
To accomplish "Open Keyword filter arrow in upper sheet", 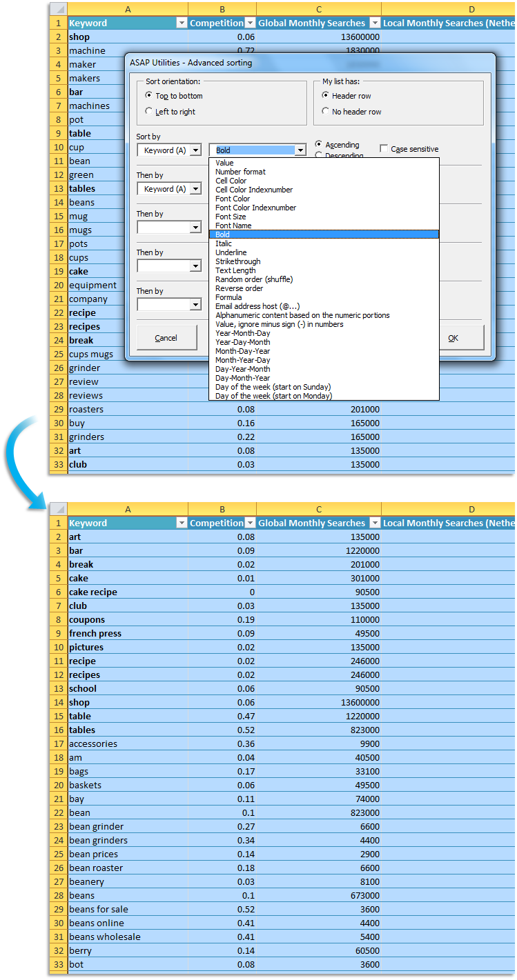I will (x=182, y=23).
